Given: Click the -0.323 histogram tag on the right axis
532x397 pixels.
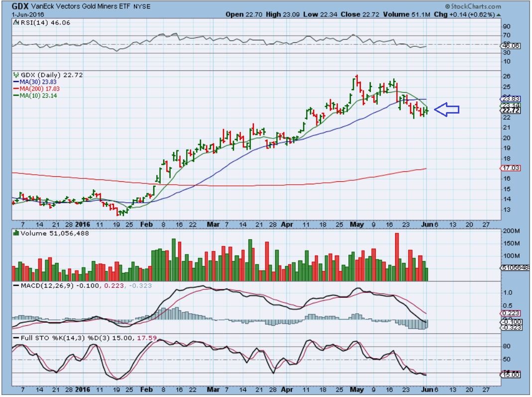Looking at the screenshot, I should (511, 327).
